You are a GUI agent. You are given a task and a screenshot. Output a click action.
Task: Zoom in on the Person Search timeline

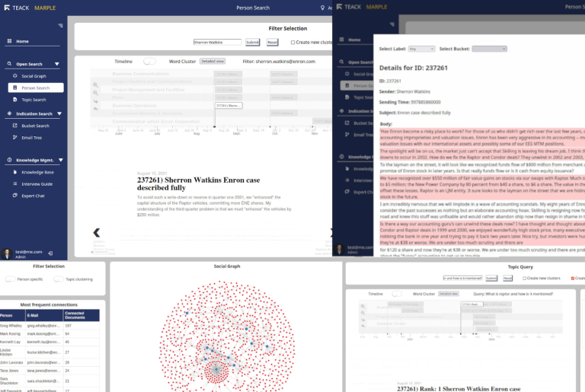click(95, 85)
